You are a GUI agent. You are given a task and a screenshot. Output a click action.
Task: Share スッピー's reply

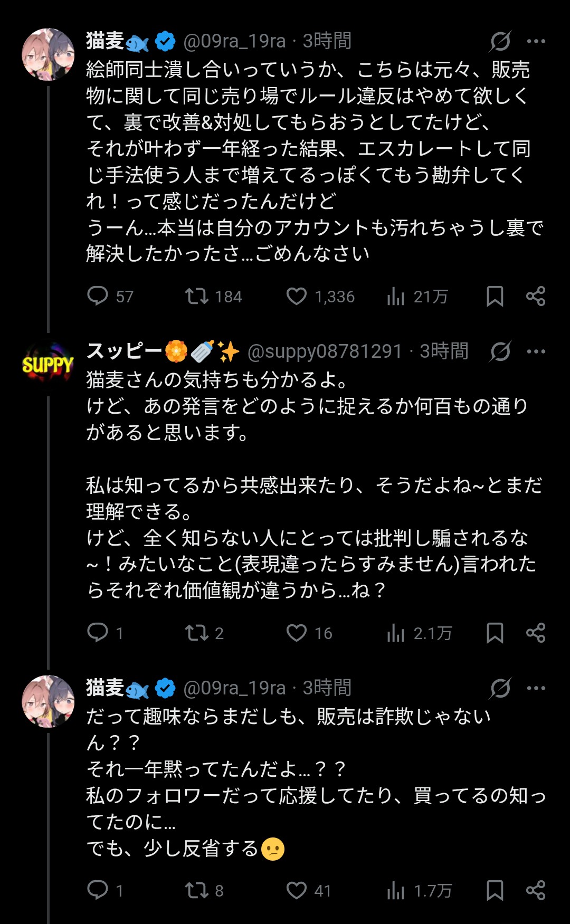tap(536, 633)
